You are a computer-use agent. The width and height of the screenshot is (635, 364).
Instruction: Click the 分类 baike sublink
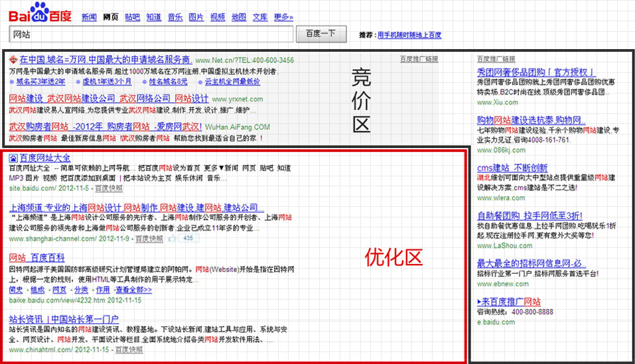coord(82,290)
